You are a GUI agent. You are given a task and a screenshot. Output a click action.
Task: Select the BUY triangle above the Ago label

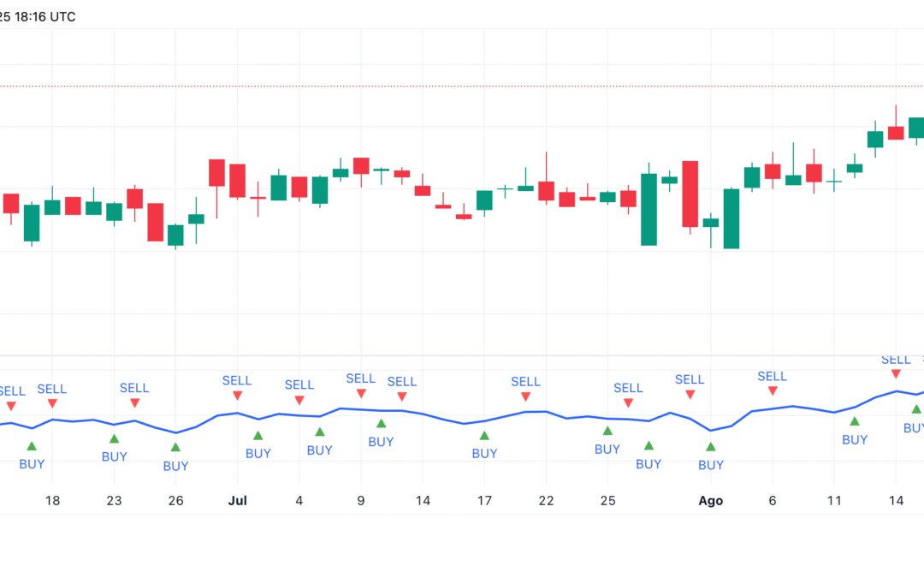[710, 447]
